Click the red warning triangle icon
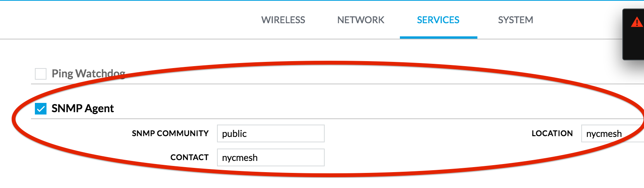 [637, 22]
